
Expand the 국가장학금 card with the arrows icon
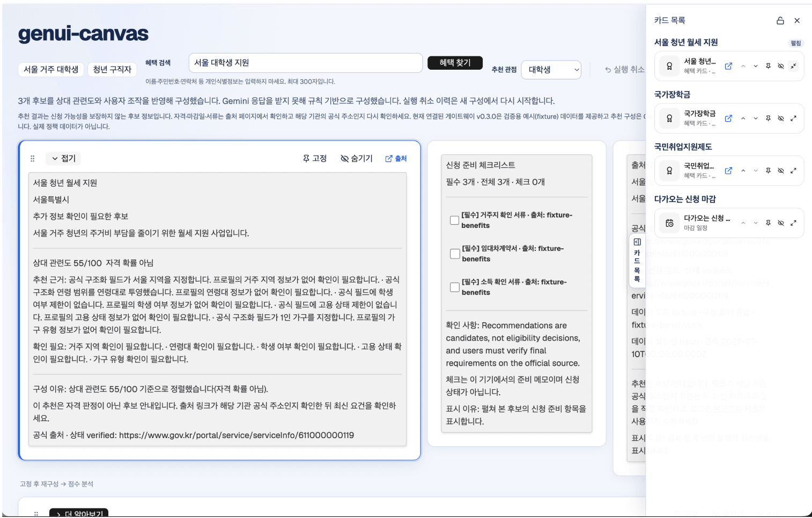pyautogui.click(x=793, y=119)
